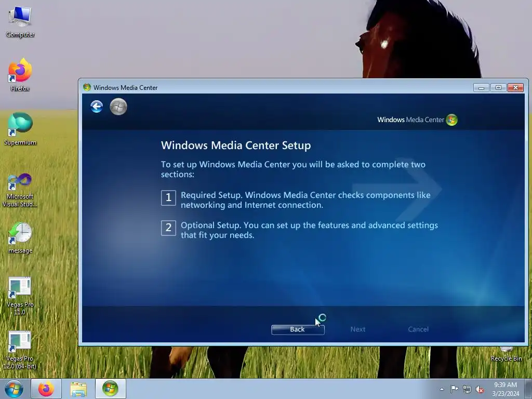Viewport: 532px width, 399px height.
Task: Click the Next button in setup
Action: (357, 329)
